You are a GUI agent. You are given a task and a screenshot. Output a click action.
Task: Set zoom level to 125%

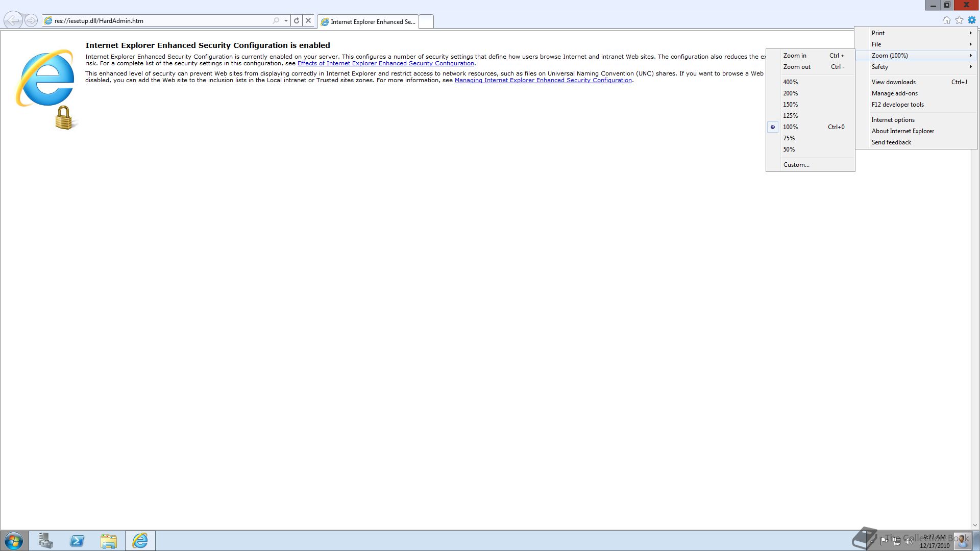pyautogui.click(x=811, y=116)
